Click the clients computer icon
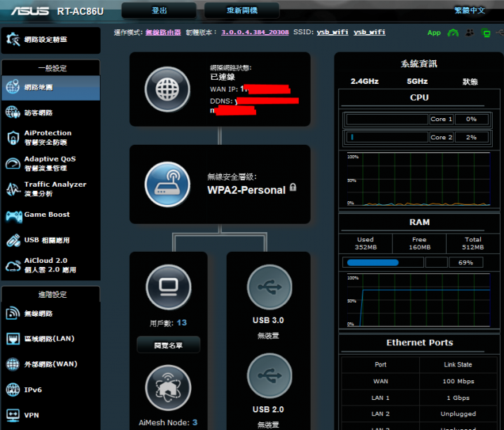This screenshot has height=430, width=504. click(x=169, y=287)
